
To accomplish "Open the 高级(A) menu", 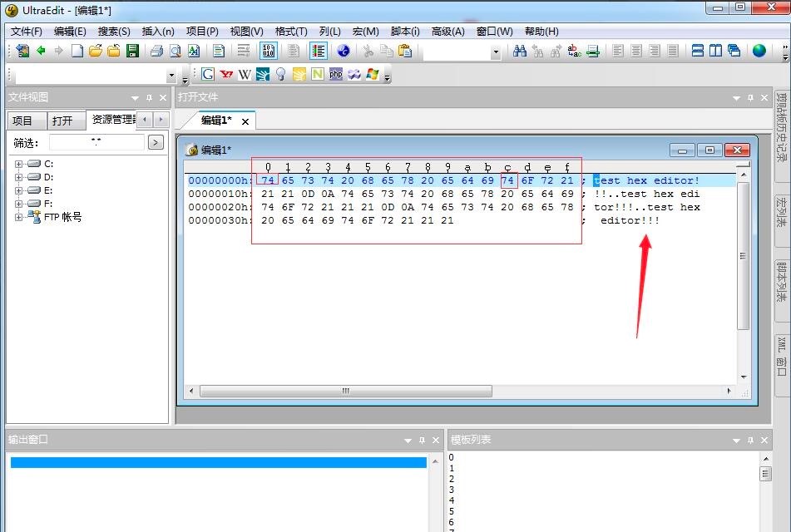I will pyautogui.click(x=448, y=32).
